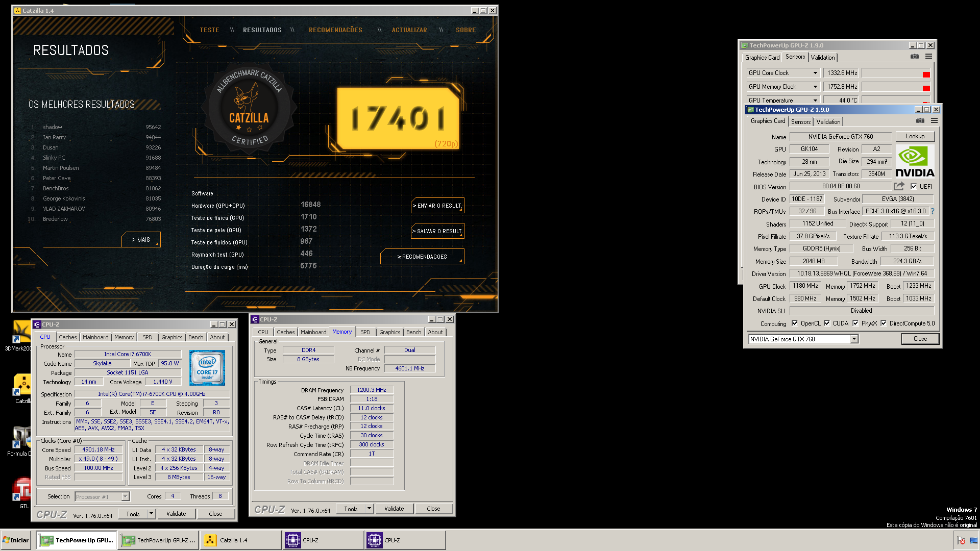Open the Formula desktop shortcut icon

[x=20, y=441]
